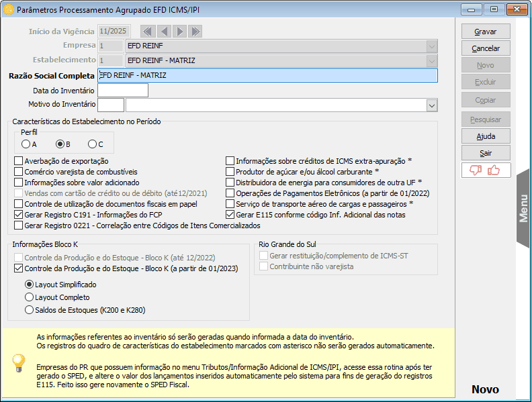Go to the first record navigation arrow
Viewport: 532px width, 402px height.
click(x=148, y=32)
